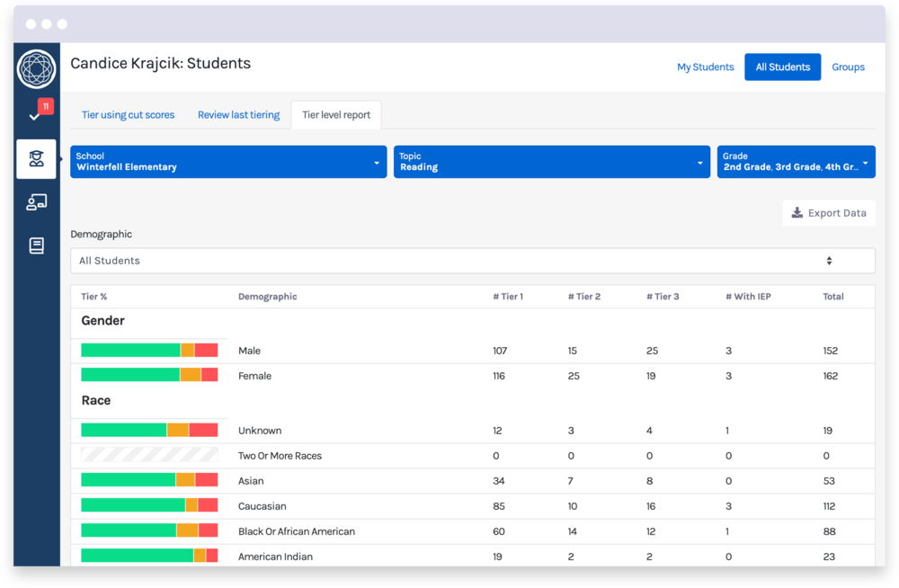This screenshot has width=899, height=588.
Task: Click the Export Data download icon
Action: coord(797,213)
